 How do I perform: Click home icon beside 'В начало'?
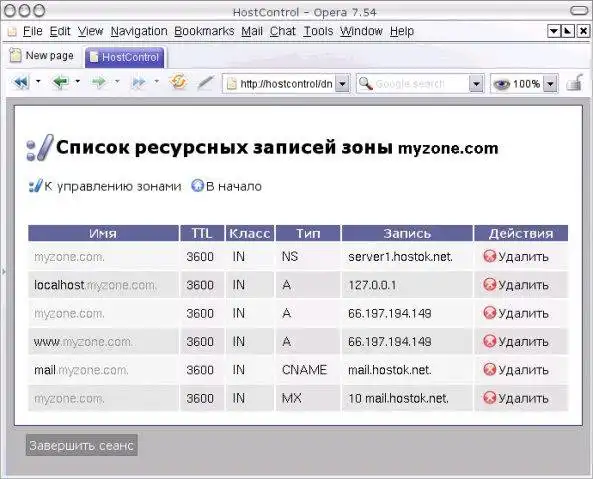[x=197, y=186]
